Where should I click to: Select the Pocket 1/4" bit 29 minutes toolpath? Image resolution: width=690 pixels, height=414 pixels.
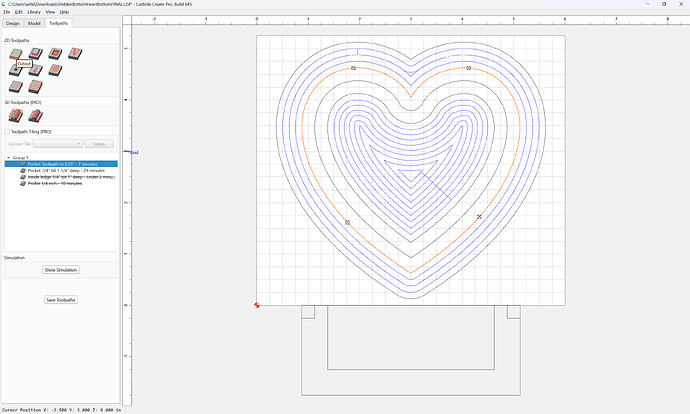(66, 170)
